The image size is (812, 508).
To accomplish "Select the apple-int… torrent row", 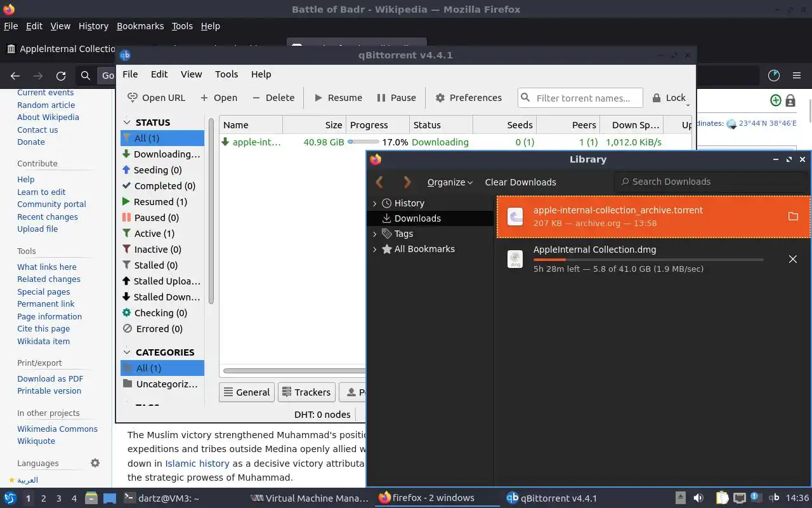I will click(x=457, y=142).
